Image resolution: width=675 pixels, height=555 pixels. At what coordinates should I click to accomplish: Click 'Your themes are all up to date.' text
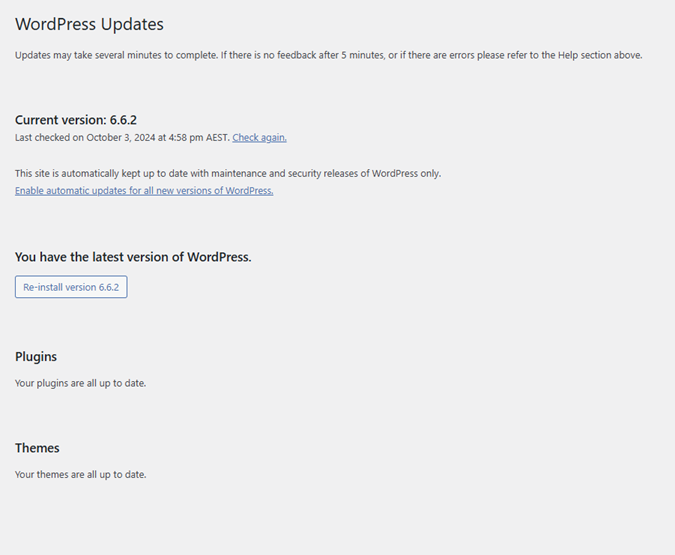pos(81,474)
